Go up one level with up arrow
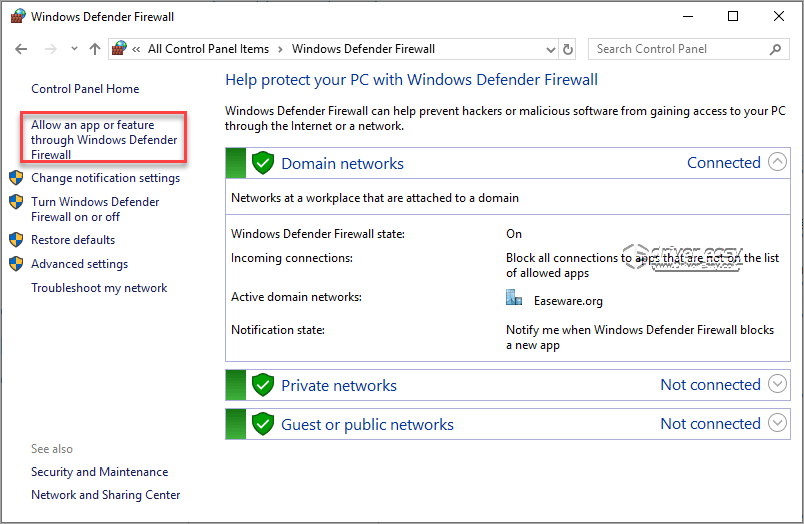Viewport: 804px width, 524px height. [95, 49]
